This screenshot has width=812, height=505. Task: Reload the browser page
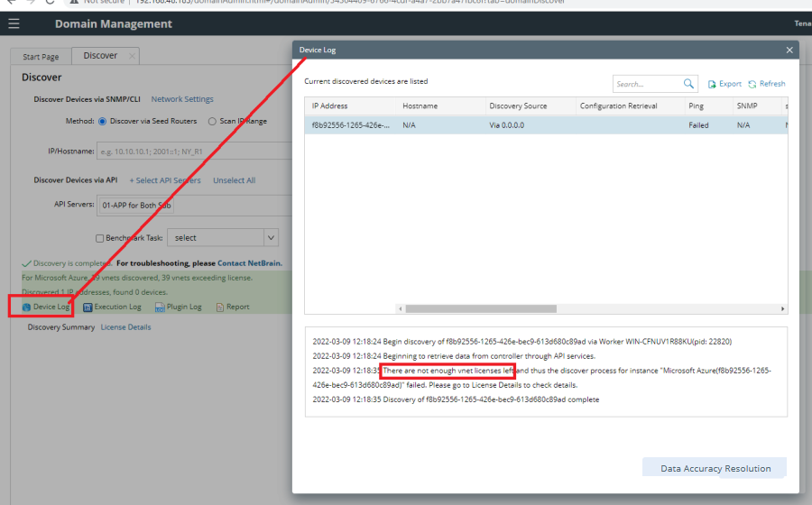click(x=50, y=2)
